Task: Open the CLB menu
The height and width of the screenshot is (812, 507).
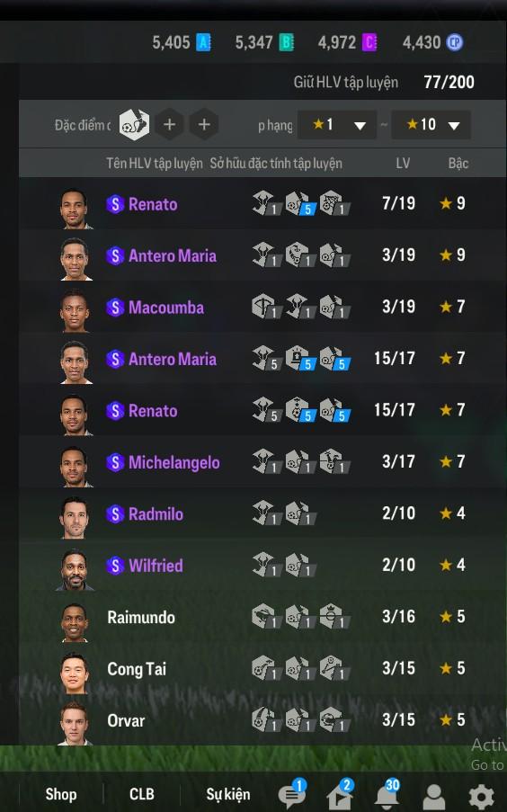Action: click(141, 794)
